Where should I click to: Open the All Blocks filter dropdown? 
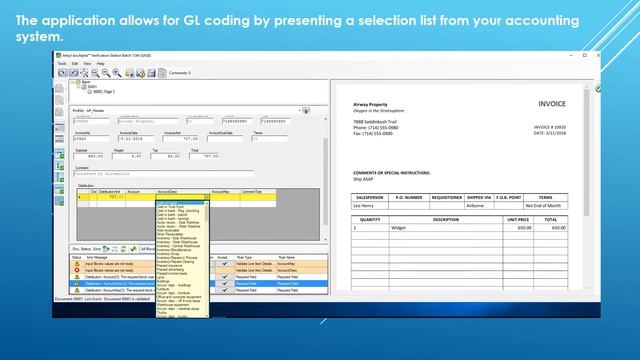click(x=148, y=249)
